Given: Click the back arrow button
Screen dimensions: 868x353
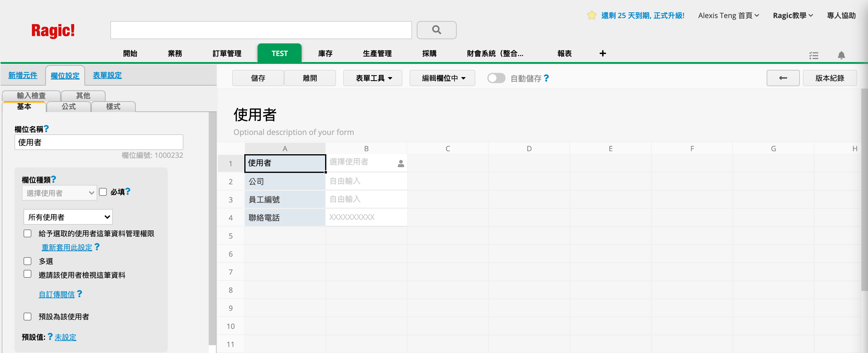Looking at the screenshot, I should [783, 78].
